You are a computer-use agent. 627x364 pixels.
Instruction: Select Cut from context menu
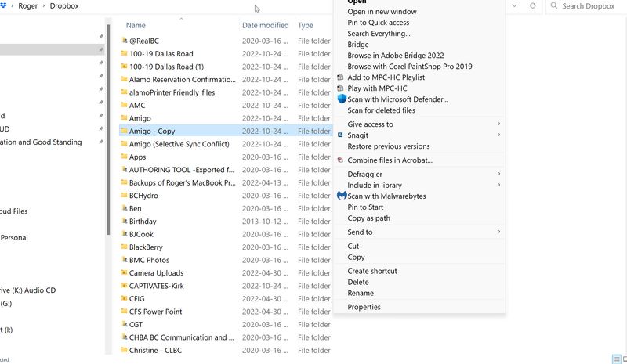(353, 246)
